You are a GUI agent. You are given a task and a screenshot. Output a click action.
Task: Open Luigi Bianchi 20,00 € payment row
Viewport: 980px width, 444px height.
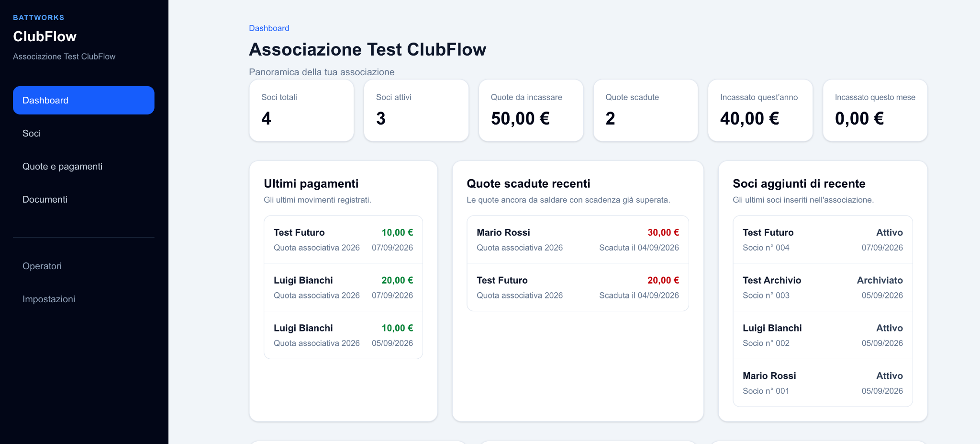344,287
